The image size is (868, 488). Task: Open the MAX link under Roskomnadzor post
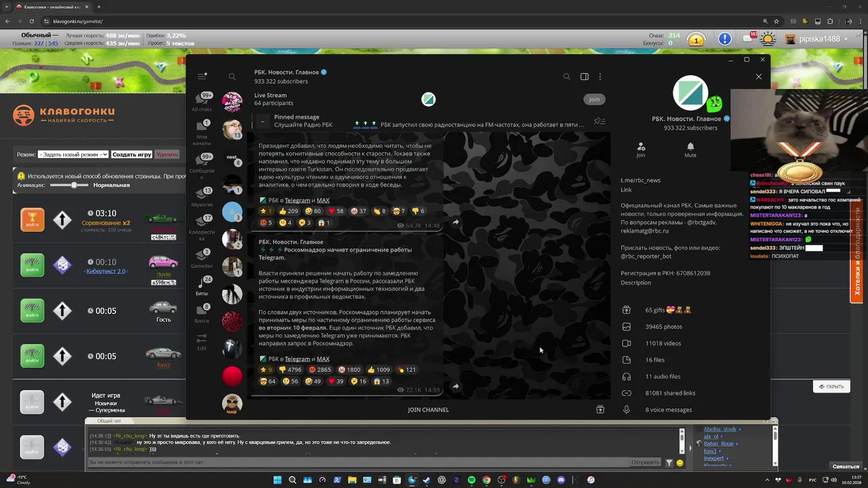pyautogui.click(x=323, y=359)
